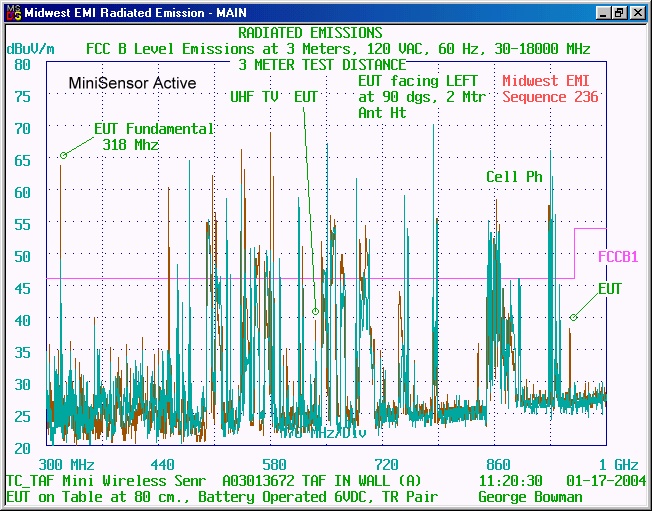
Task: Select the 'Cell Ph' annotation text
Action: click(x=514, y=176)
